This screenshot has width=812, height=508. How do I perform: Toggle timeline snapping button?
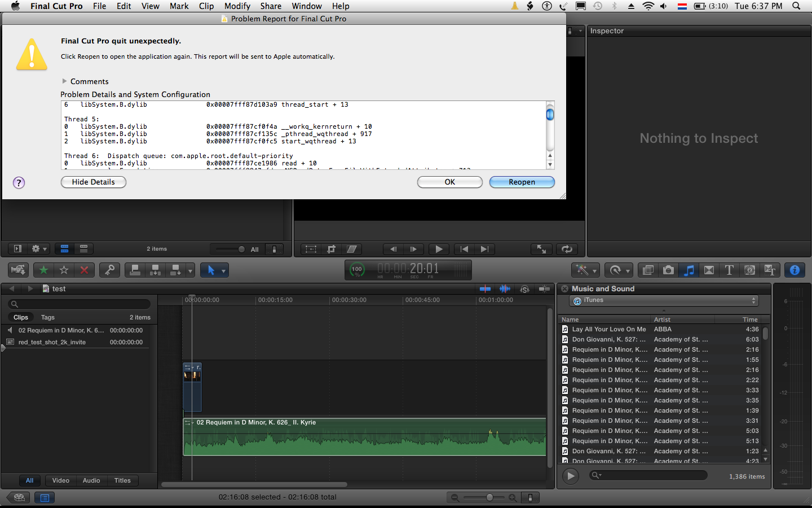[544, 289]
